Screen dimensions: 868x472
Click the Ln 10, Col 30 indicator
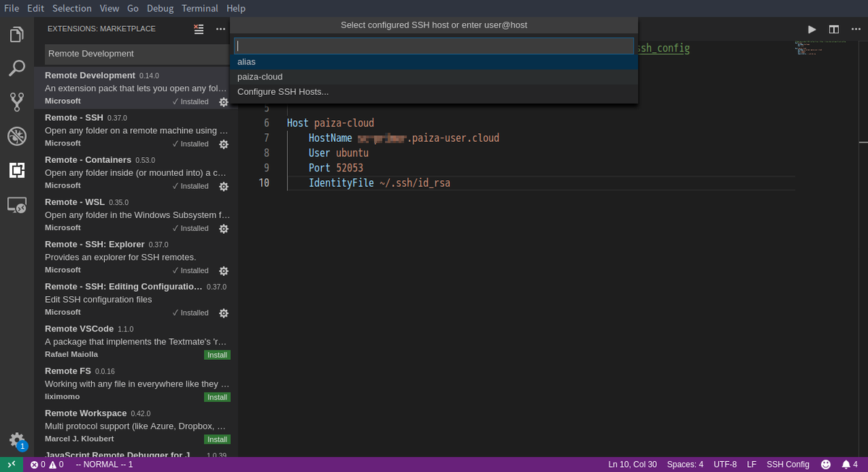[x=632, y=464]
